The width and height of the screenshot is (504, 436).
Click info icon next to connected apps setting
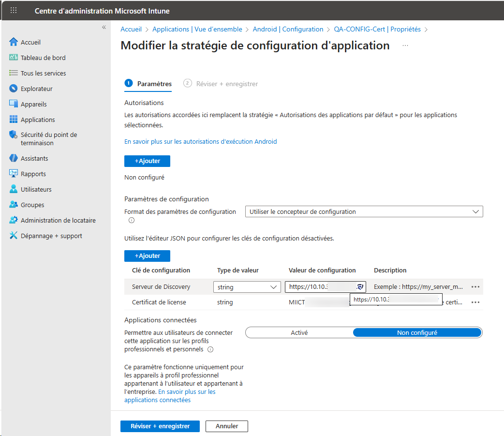(210, 349)
